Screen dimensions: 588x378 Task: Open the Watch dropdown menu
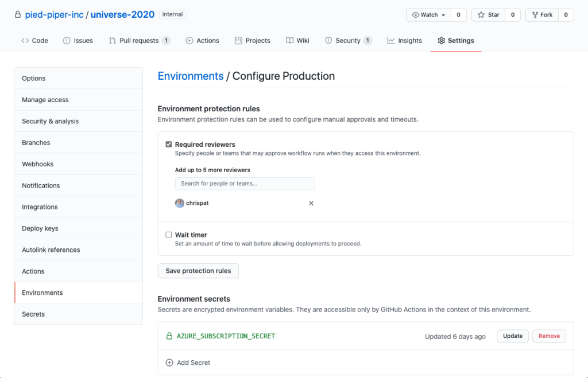[428, 15]
